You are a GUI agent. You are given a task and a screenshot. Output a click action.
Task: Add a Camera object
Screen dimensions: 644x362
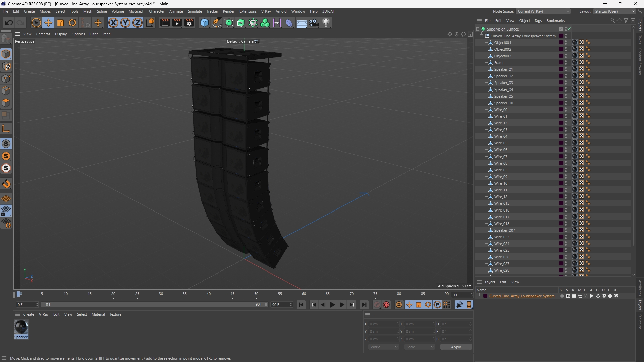click(x=314, y=23)
